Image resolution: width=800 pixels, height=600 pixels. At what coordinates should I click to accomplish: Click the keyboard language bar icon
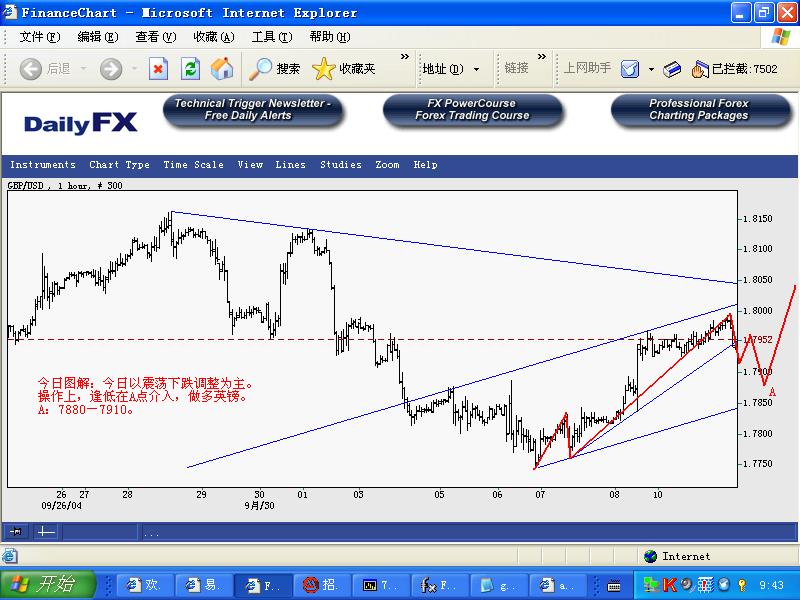pos(614,586)
